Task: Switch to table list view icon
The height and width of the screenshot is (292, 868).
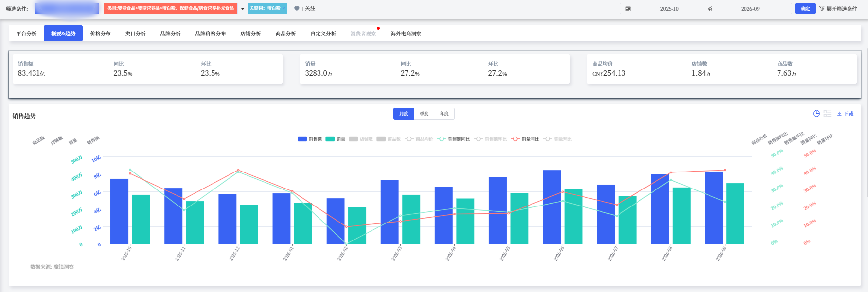Action: (x=827, y=114)
